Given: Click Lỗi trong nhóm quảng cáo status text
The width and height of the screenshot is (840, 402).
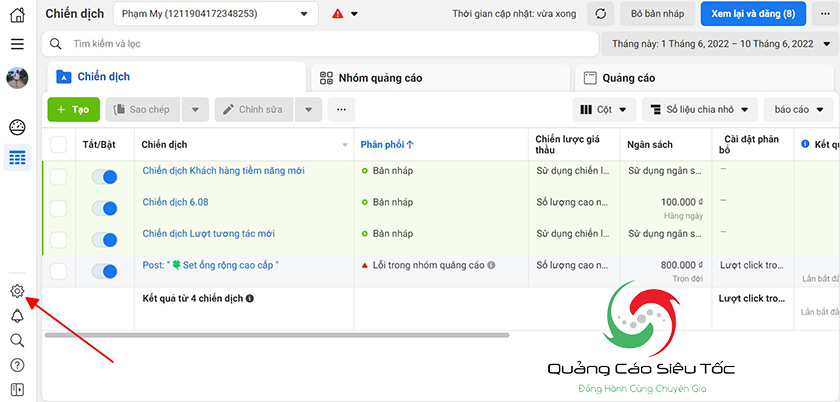Looking at the screenshot, I should tap(429, 265).
